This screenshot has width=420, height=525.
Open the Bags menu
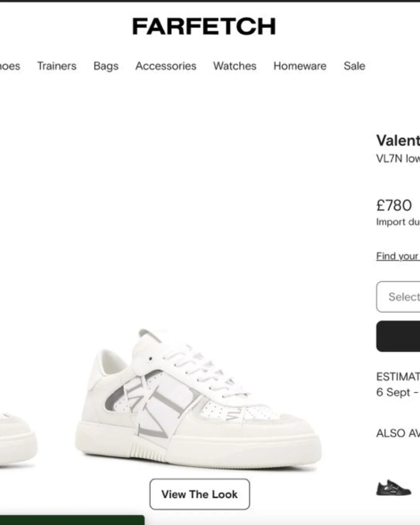coord(106,66)
